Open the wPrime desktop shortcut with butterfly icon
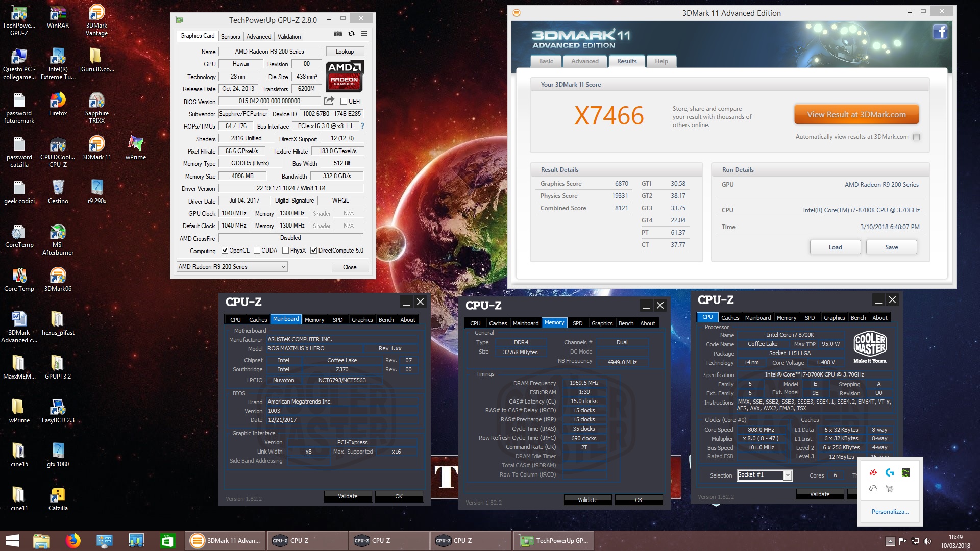Viewport: 980px width, 551px height. pos(135,148)
